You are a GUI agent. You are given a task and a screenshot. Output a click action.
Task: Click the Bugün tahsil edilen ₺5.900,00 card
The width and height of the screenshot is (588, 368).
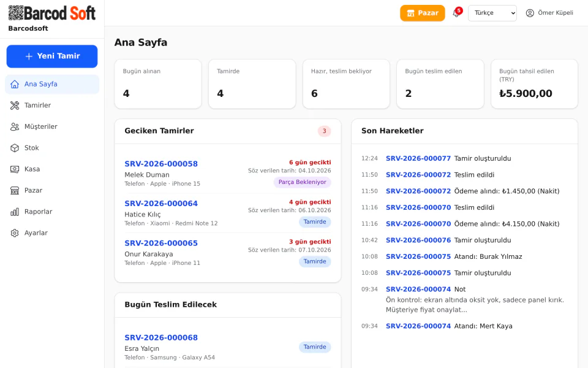534,84
